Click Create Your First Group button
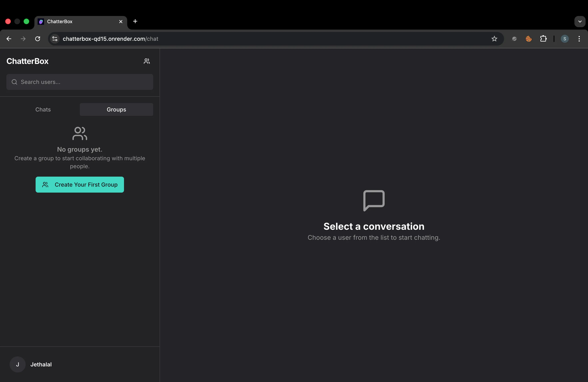 click(80, 185)
